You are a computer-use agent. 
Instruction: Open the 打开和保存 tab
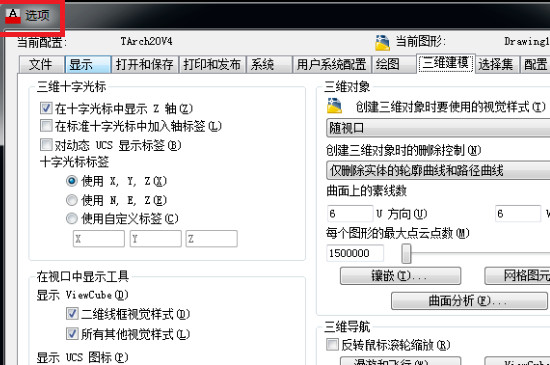(x=145, y=65)
